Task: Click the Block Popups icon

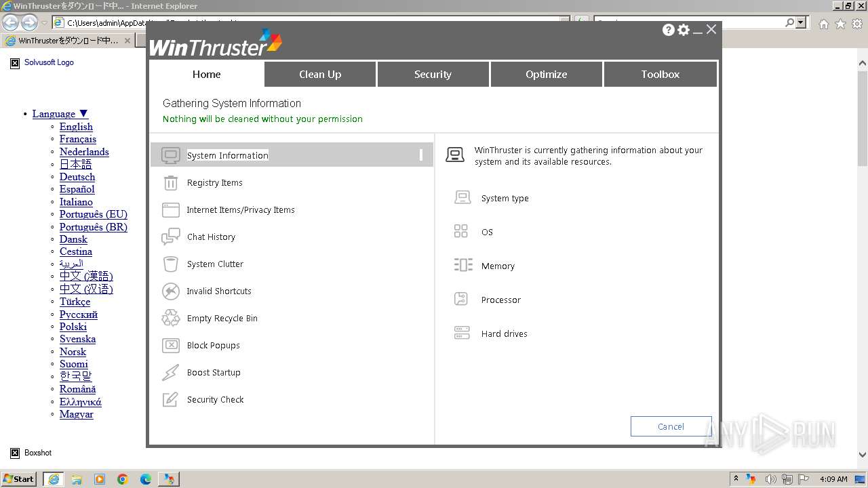Action: (171, 345)
